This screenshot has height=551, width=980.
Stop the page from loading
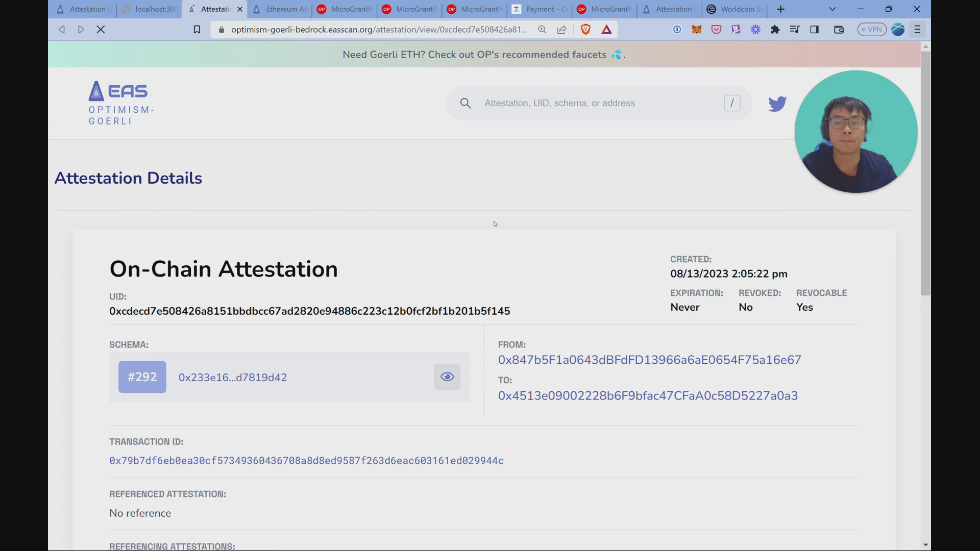[101, 30]
